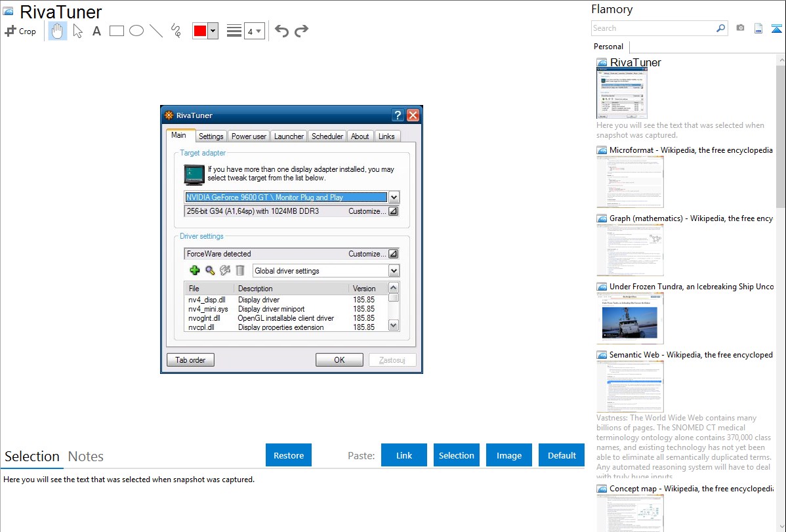Switch to the Notes tab

point(86,457)
